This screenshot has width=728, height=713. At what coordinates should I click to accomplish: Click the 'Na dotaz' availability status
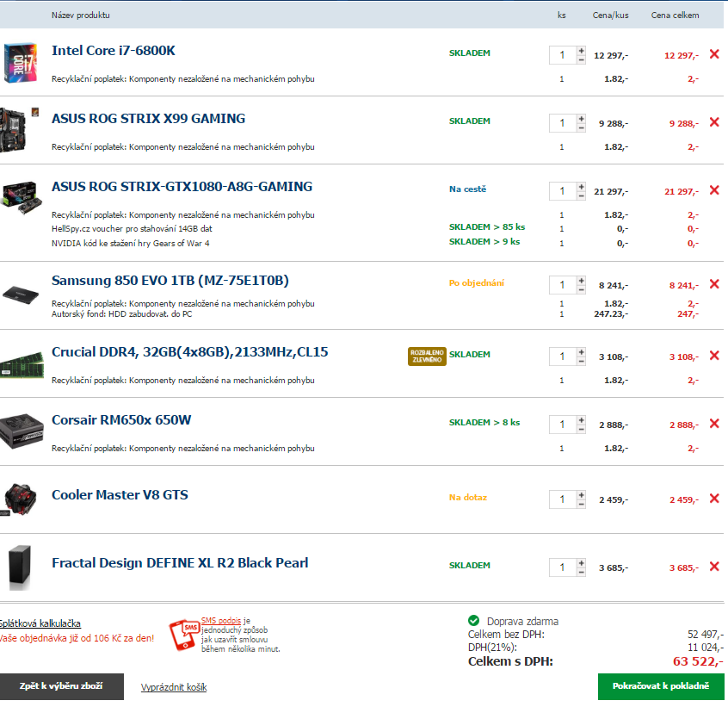pos(468,498)
